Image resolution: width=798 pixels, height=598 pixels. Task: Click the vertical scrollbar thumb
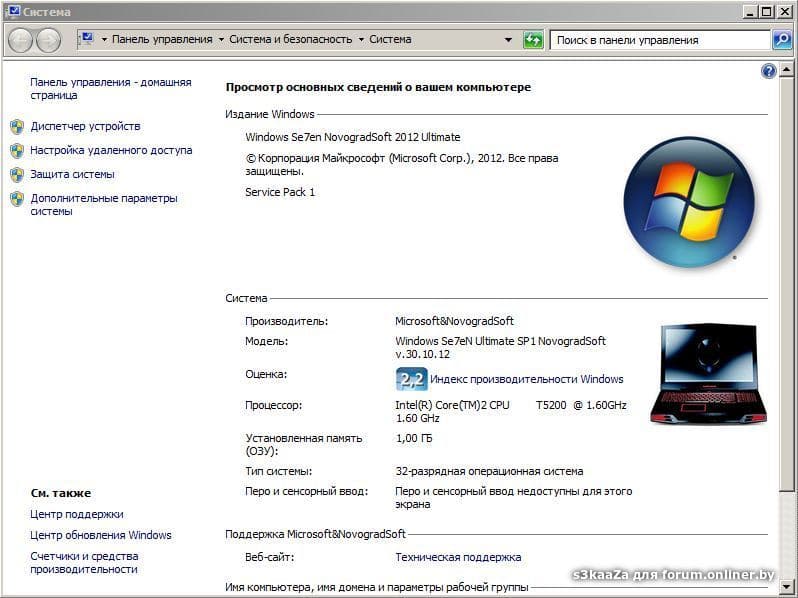pos(786,283)
